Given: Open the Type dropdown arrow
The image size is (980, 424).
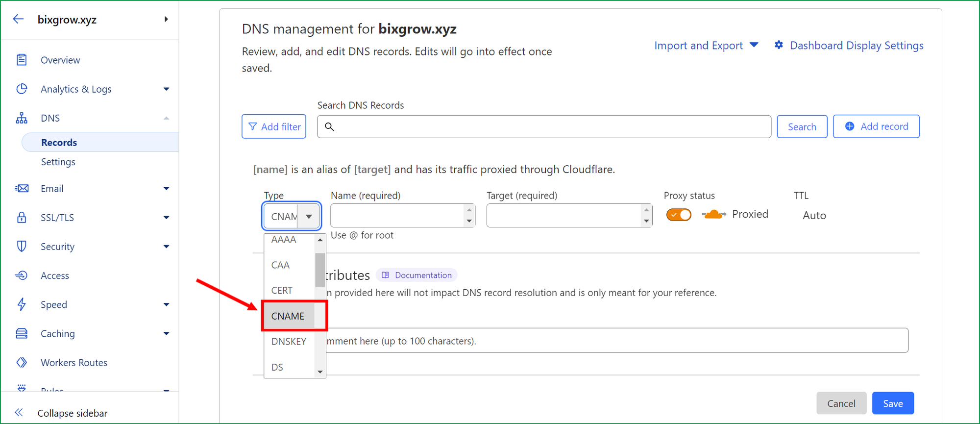Looking at the screenshot, I should point(309,216).
